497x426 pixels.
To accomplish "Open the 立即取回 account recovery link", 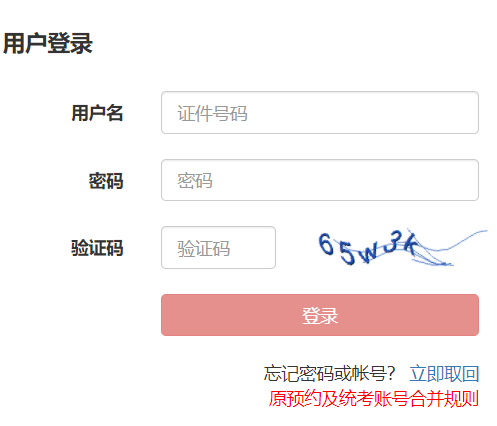I will coord(444,373).
